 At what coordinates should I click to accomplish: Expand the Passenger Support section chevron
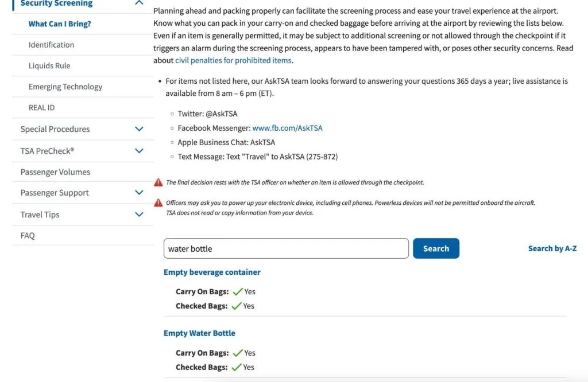tap(139, 193)
